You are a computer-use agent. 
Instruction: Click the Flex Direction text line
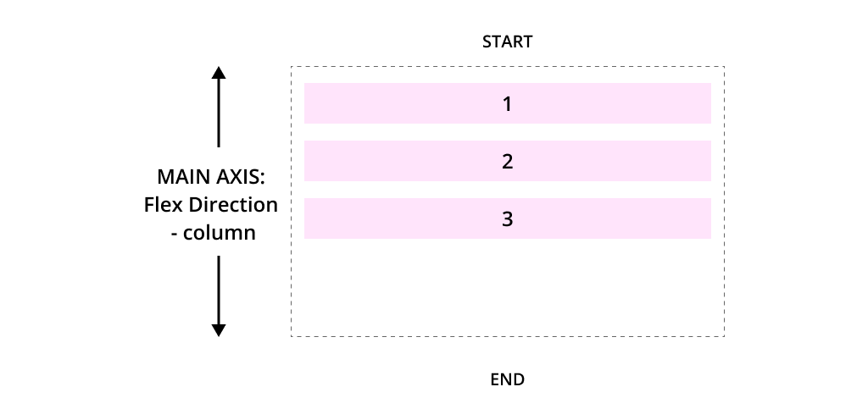point(211,204)
